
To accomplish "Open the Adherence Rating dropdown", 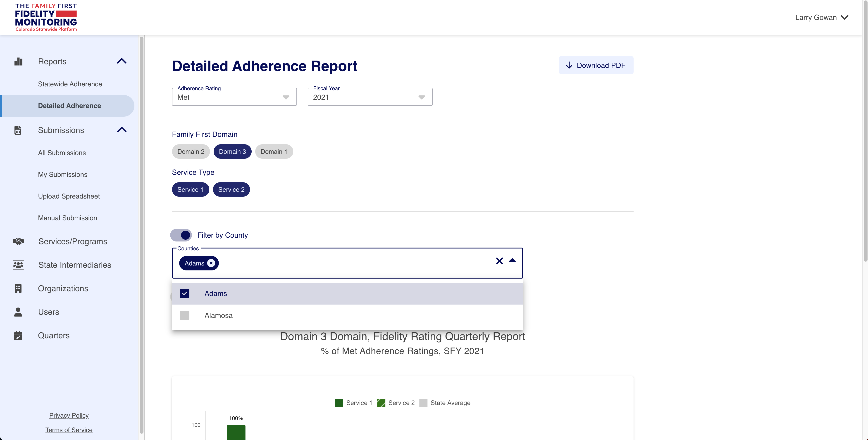I will [x=234, y=97].
